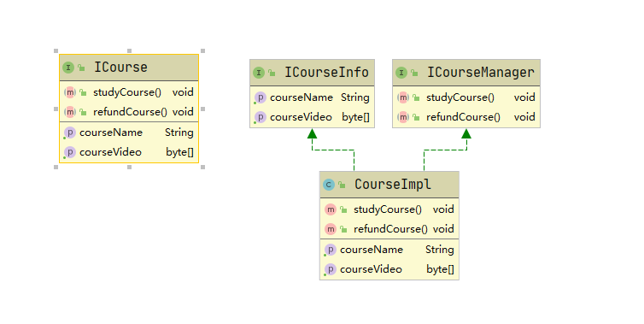
Task: Click property icon beside courseVideo in ICourse
Action: tap(70, 152)
